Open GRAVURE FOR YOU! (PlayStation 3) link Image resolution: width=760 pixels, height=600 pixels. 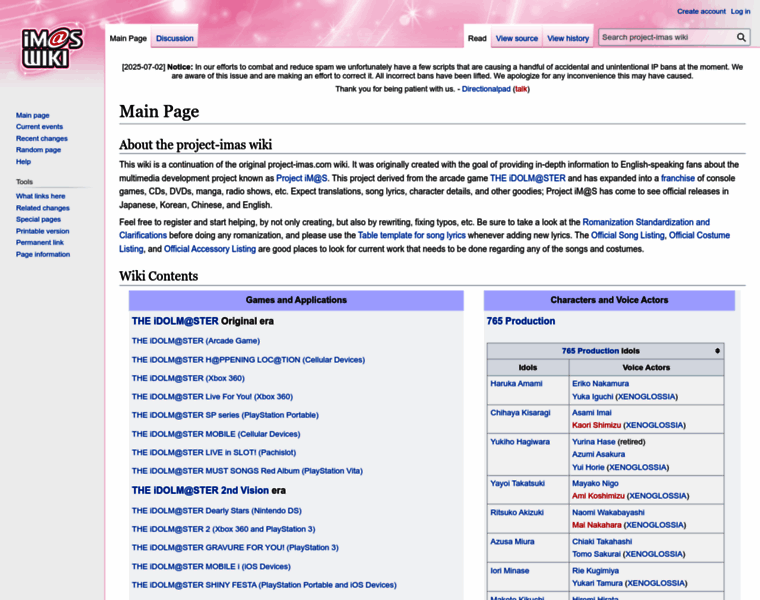235,548
